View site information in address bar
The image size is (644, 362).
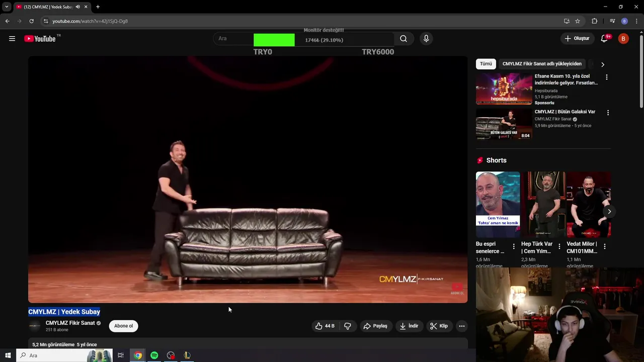point(46,21)
